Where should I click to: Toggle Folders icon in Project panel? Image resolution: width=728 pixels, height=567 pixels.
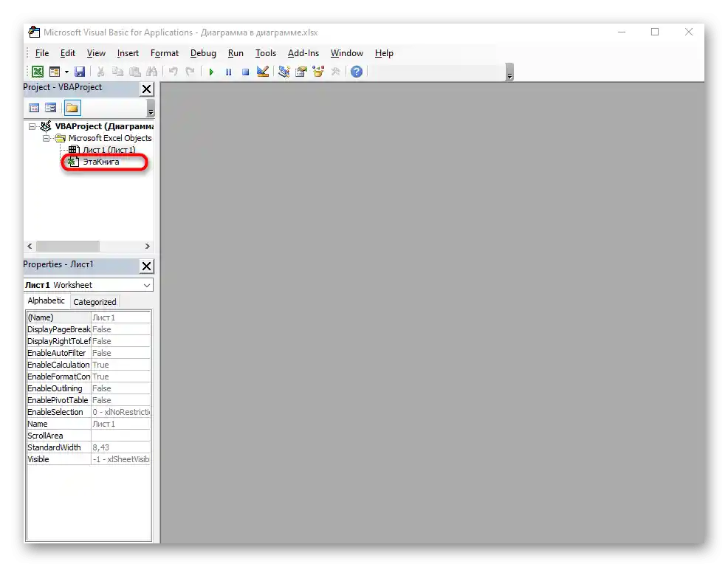[72, 109]
